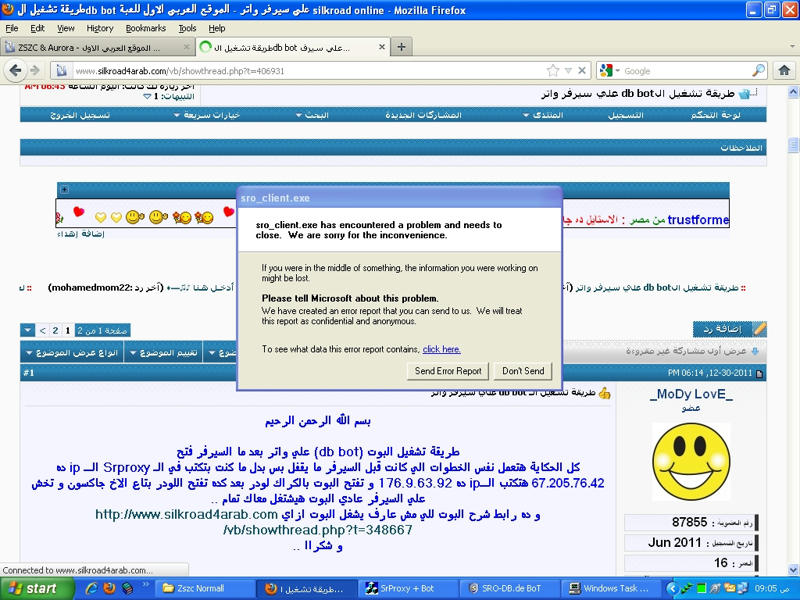
Task: Expand انواع عرض الموضوع display modes dropdown
Action: [x=72, y=353]
